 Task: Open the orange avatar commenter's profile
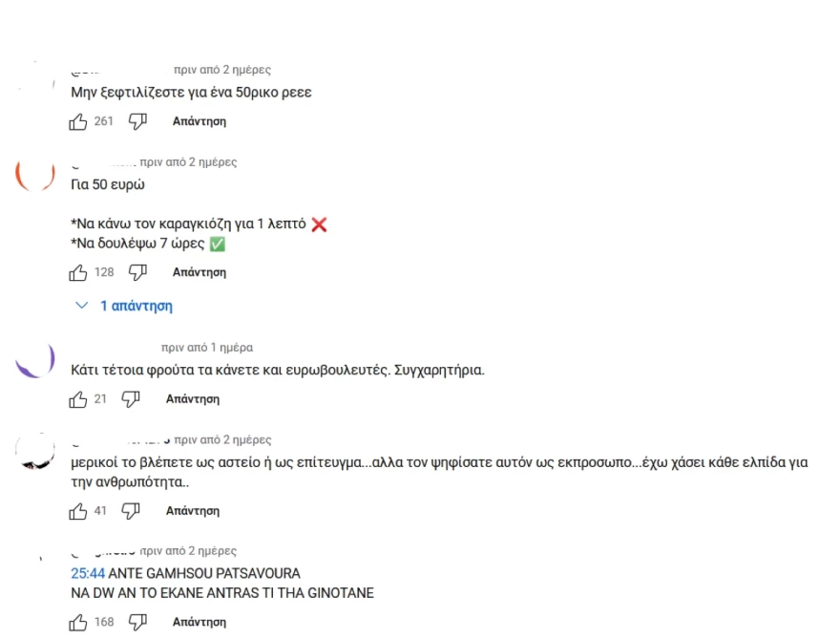tap(35, 175)
